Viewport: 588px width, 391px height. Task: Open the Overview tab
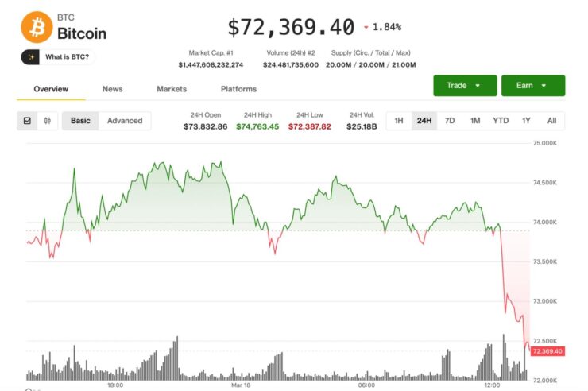point(51,89)
